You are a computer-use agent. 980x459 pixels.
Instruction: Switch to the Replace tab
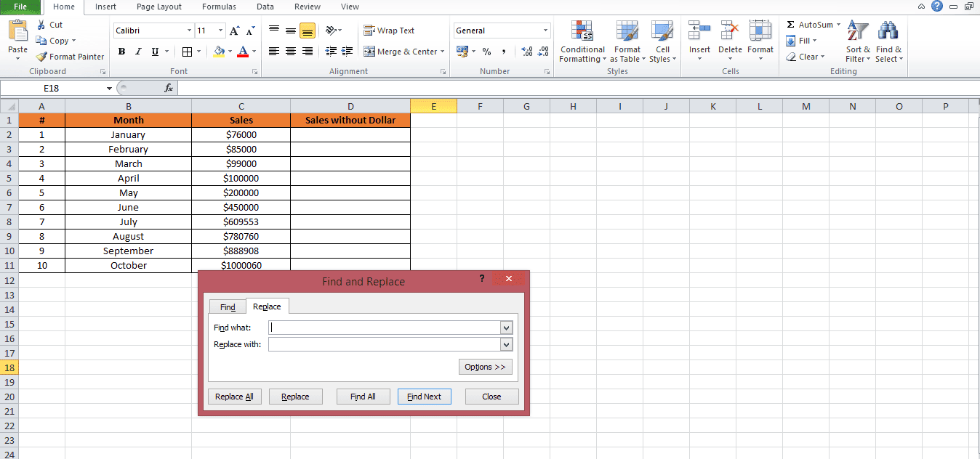(x=267, y=306)
